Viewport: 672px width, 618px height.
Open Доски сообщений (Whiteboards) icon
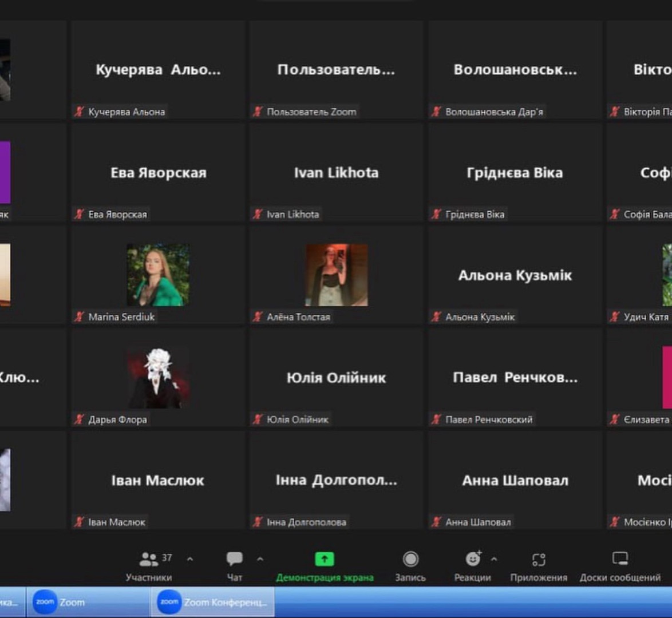(620, 559)
